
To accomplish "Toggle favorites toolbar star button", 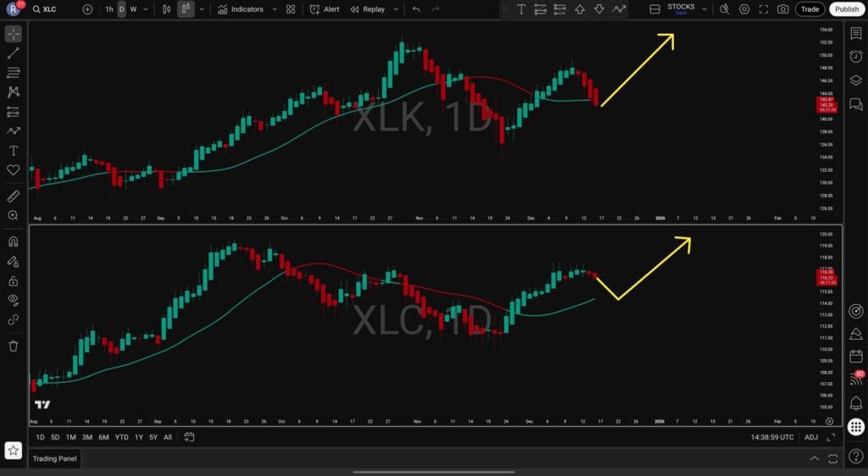I will 14,451.
